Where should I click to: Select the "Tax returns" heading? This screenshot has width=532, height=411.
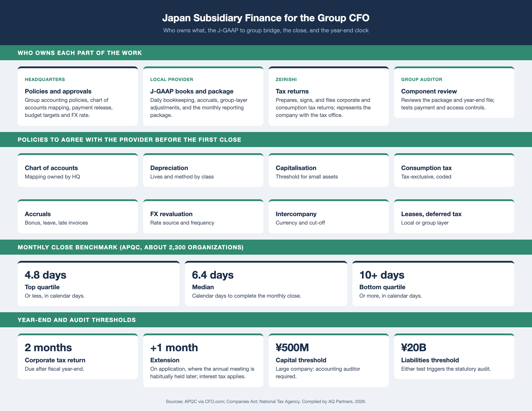[292, 91]
